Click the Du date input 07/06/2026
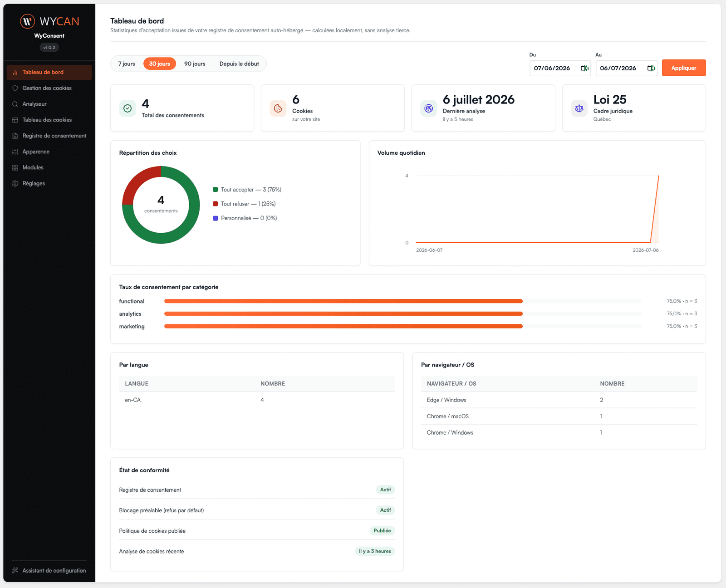 coord(560,68)
